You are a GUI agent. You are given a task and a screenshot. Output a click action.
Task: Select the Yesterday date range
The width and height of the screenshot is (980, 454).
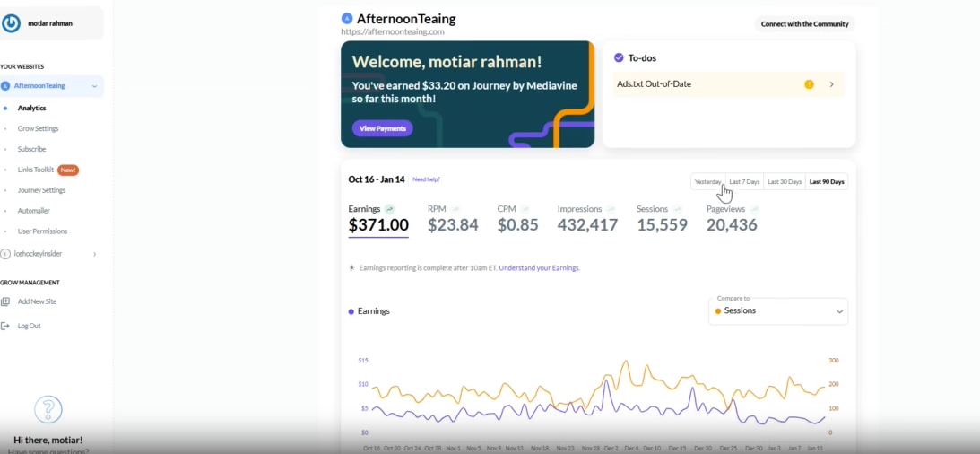(x=708, y=181)
